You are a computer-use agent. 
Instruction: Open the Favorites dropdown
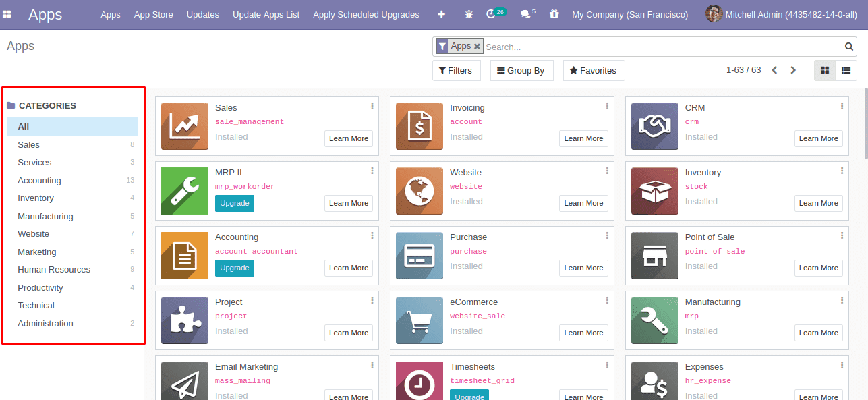point(594,69)
